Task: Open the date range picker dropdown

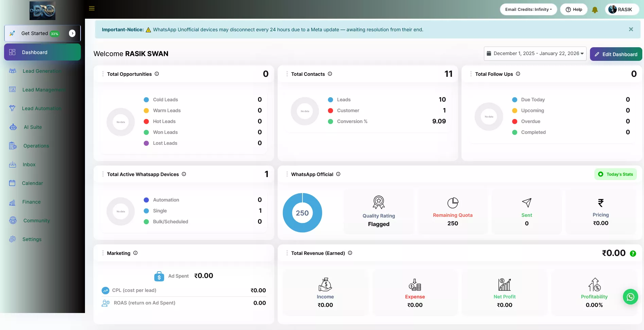Action: pos(535,54)
